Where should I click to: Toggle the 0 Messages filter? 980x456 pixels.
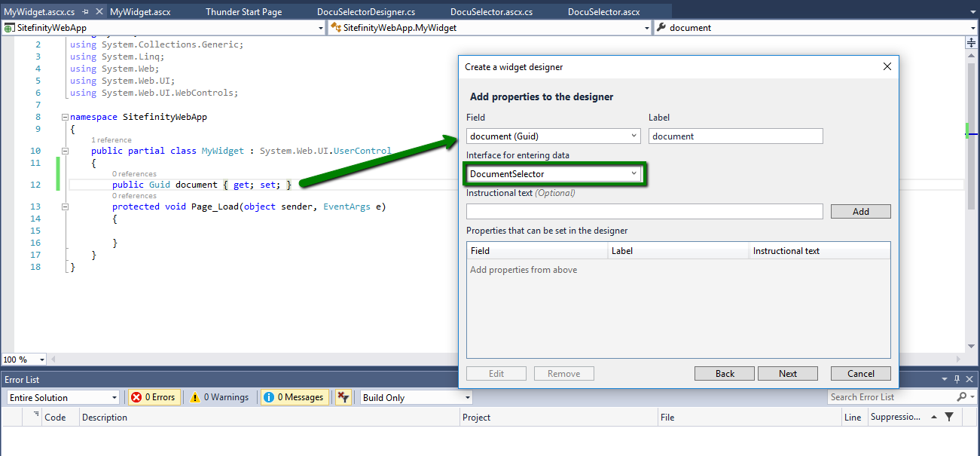coord(294,397)
